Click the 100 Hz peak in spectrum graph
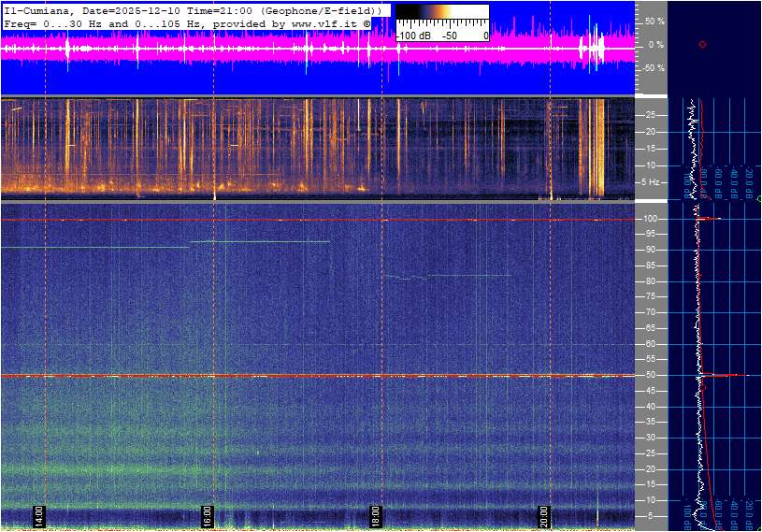Viewport: 762px width, 532px height. tap(711, 219)
